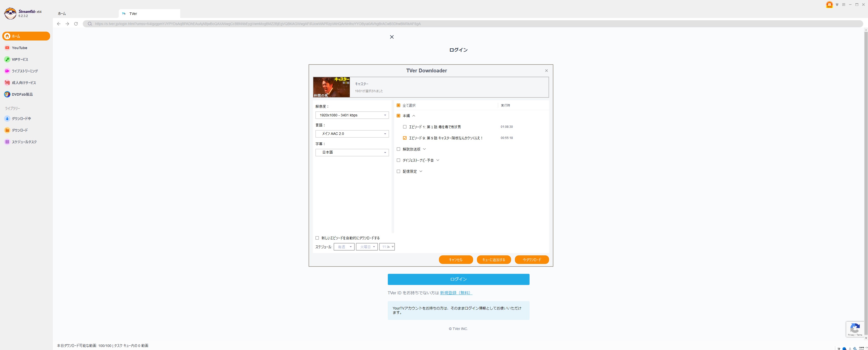Enable 新しいエピソードを自動的にダウンロードする
868x350 pixels.
(317, 238)
